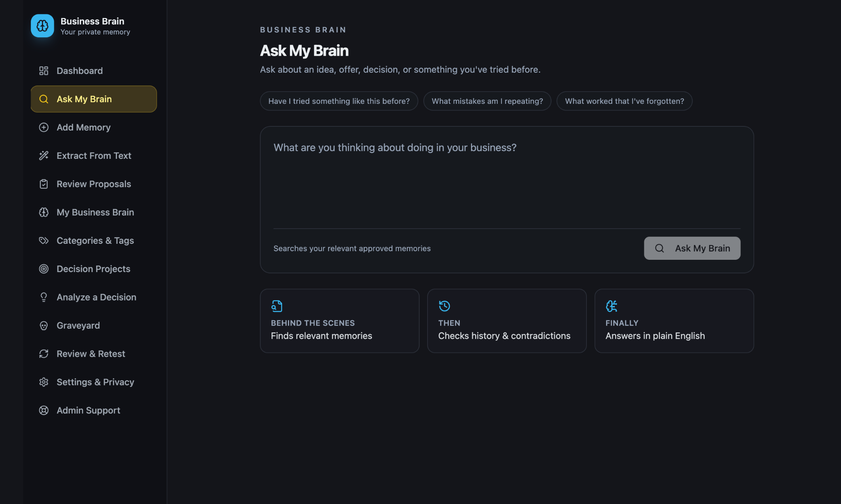Click the target icon for Decision Projects
Screen dimensions: 841x504
click(x=44, y=269)
